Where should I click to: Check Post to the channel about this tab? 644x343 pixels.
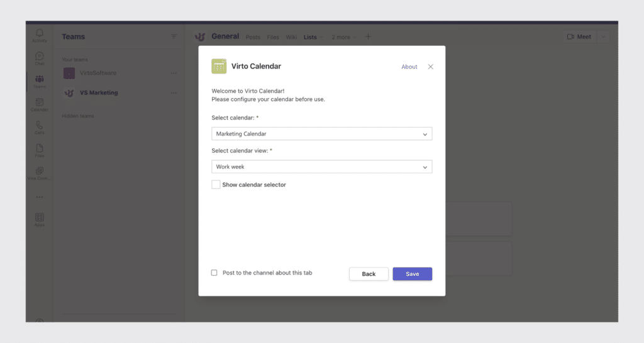[x=214, y=273]
